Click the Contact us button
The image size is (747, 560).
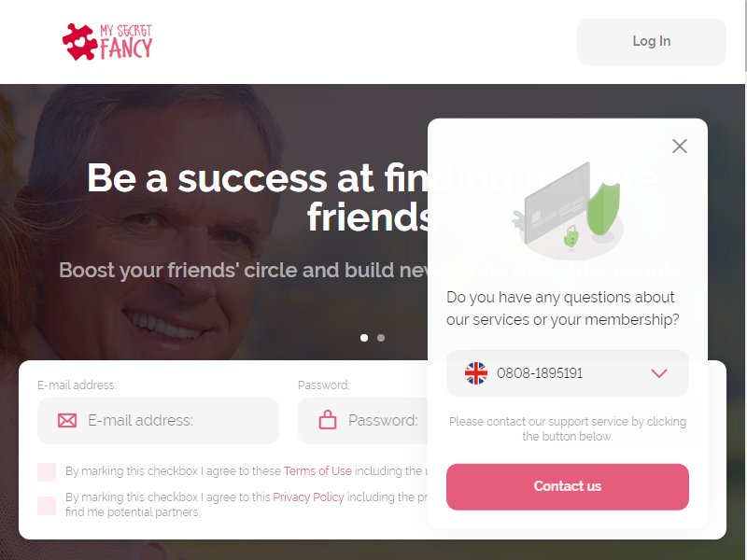(x=568, y=486)
